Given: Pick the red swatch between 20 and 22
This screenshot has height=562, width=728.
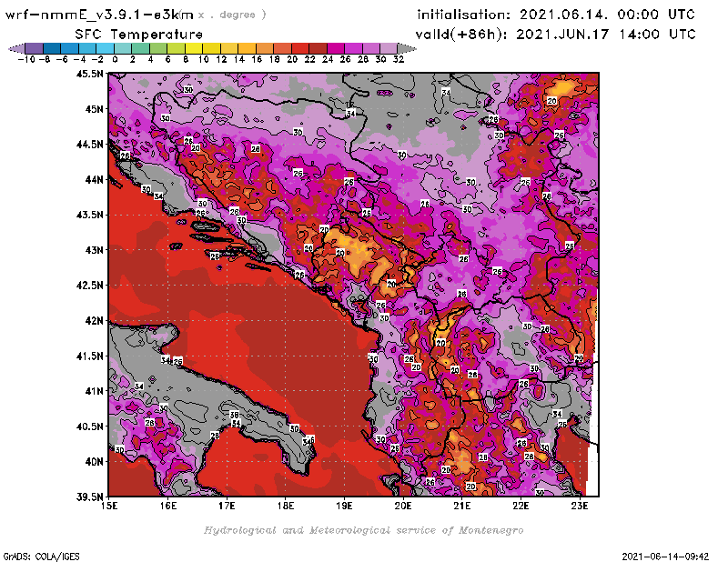Looking at the screenshot, I should [300, 48].
